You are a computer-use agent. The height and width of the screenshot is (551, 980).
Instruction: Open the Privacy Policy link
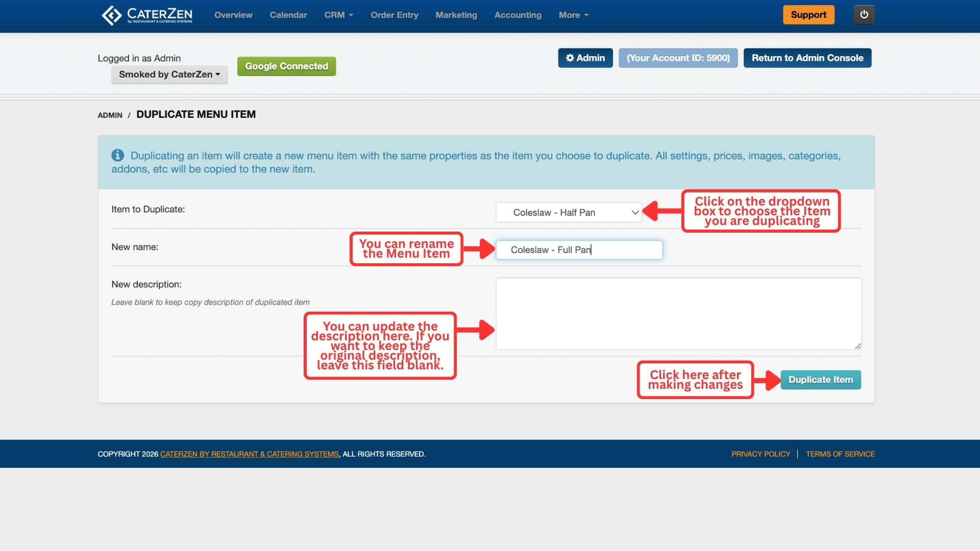click(760, 454)
